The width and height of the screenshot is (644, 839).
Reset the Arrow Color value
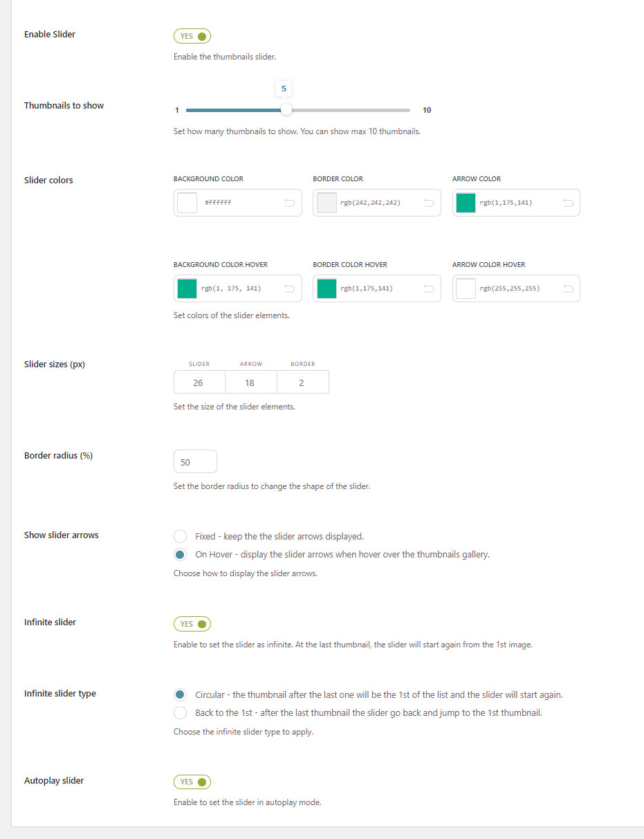coord(568,203)
